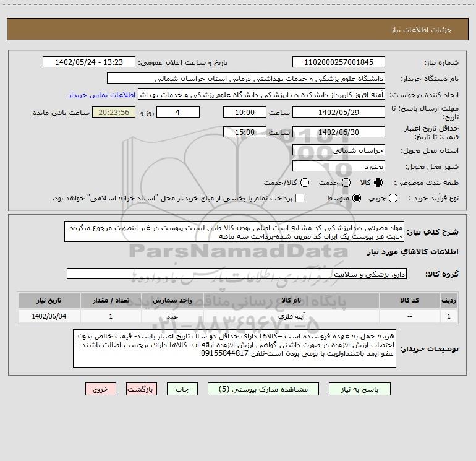Click the واحد شمارش column header
The width and height of the screenshot is (476, 461).
[172, 300]
